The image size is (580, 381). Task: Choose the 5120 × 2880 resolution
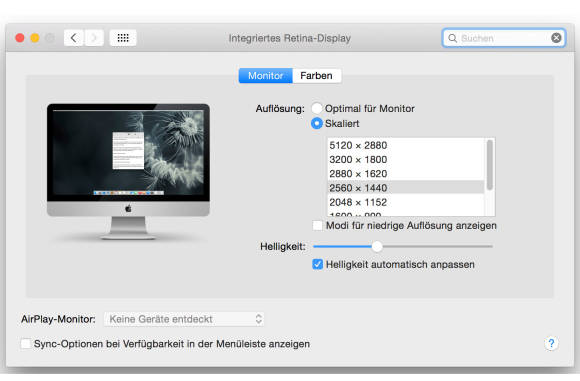(x=405, y=145)
